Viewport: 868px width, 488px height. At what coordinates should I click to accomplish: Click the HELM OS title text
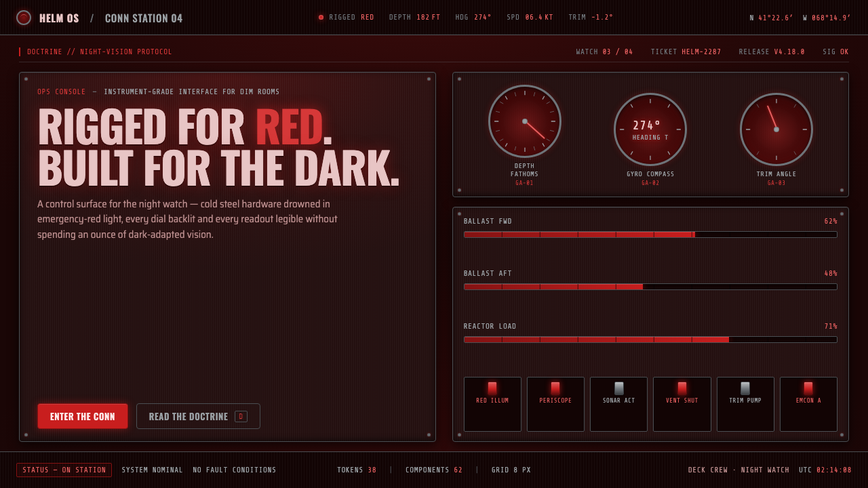point(59,18)
